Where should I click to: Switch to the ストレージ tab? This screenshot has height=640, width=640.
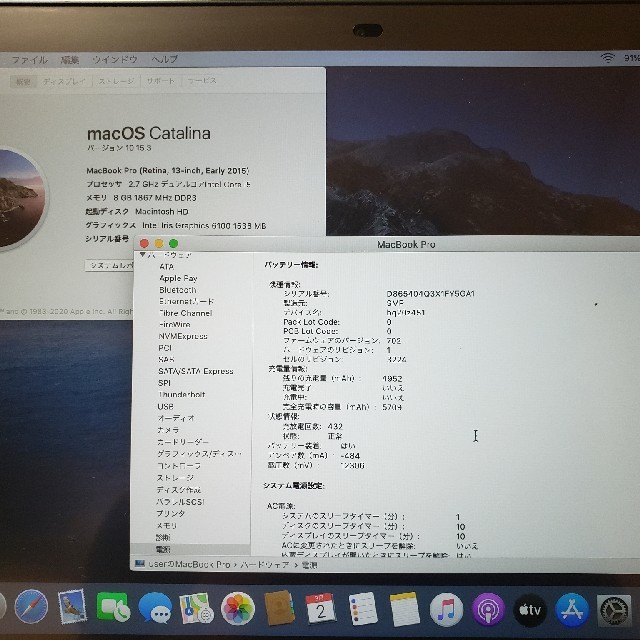point(116,81)
